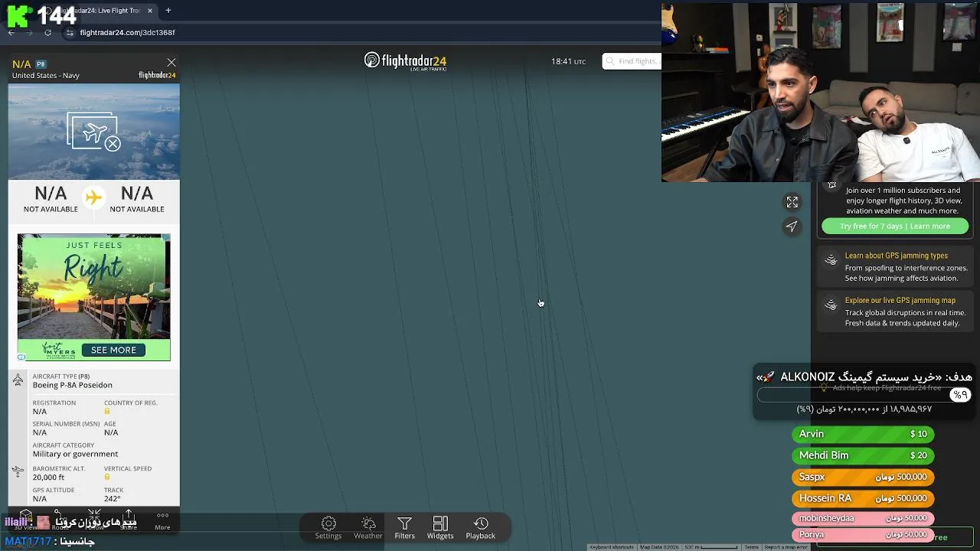Viewport: 980px width, 551px height.
Task: Close the Flightradar24 browser tab
Action: coord(150,11)
